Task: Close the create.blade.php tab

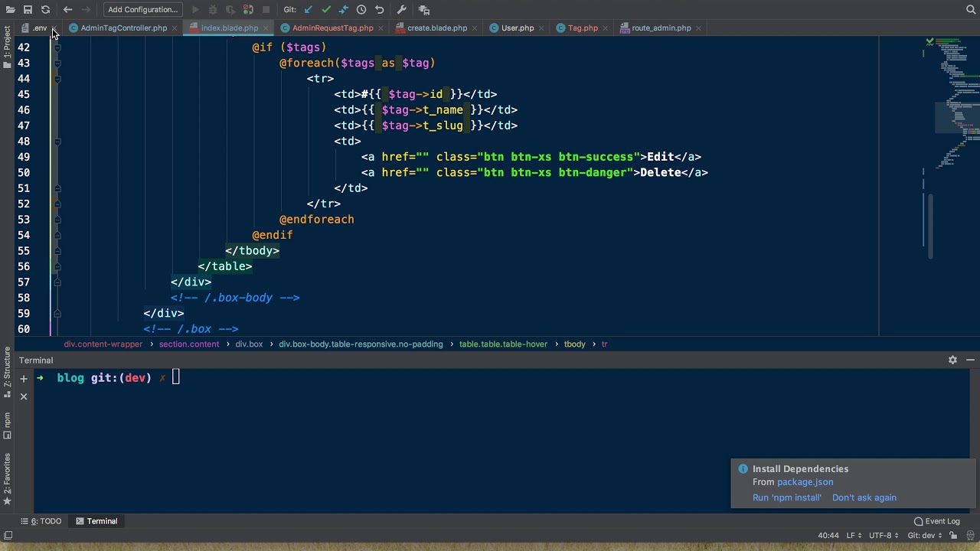Action: 475,28
